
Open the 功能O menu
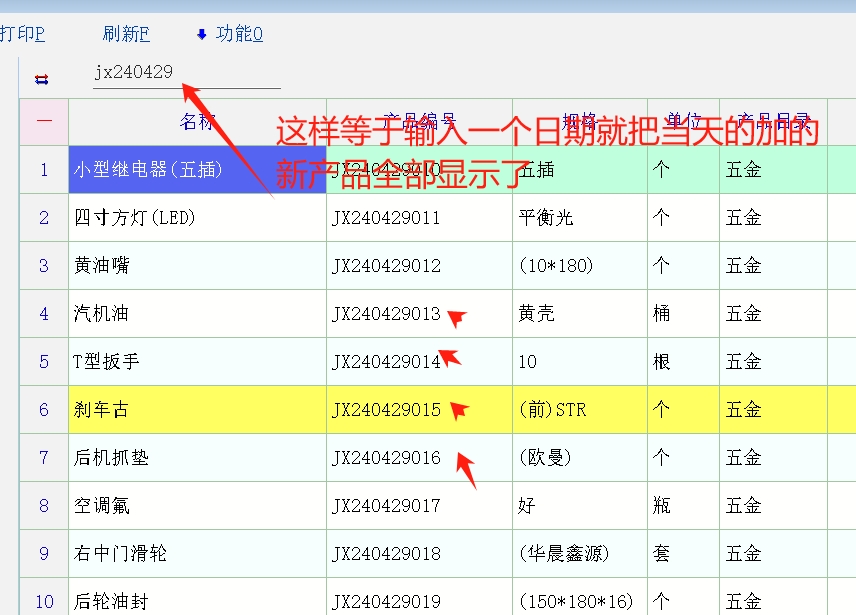click(x=239, y=34)
